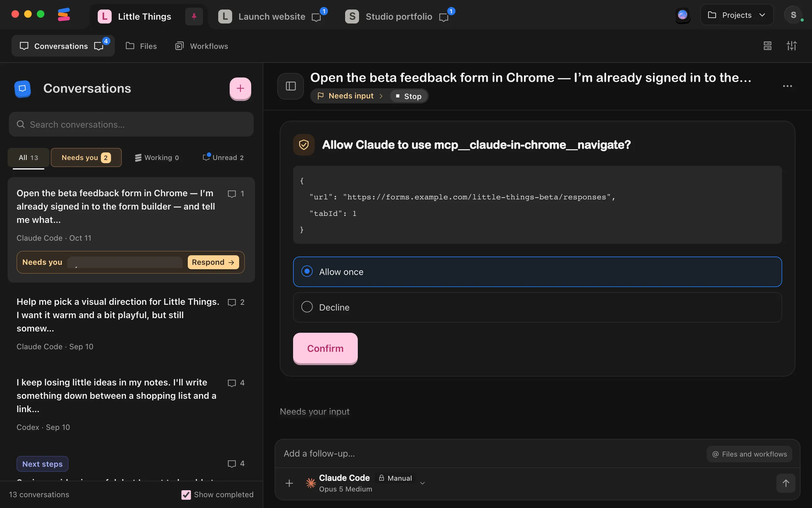Open the visual direction for Little Things conversation

pos(131,323)
